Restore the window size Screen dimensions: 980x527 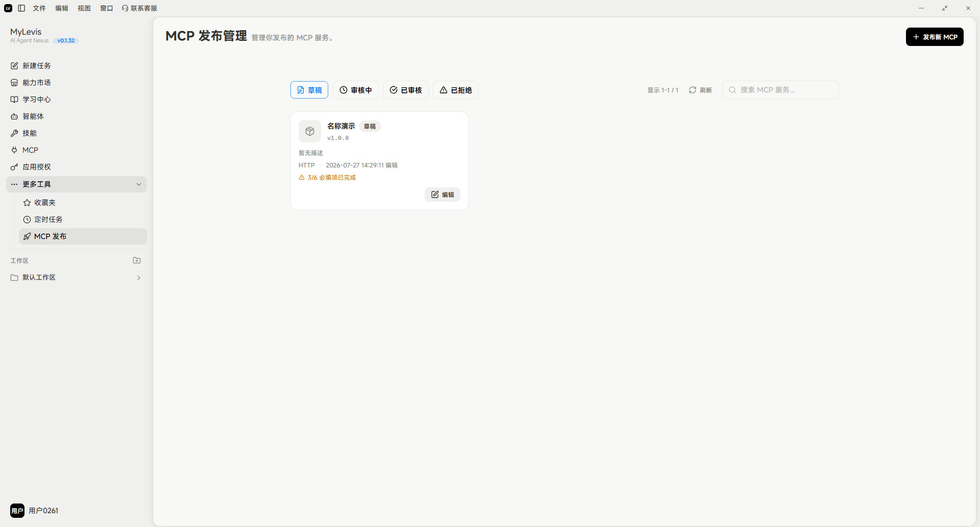point(945,8)
